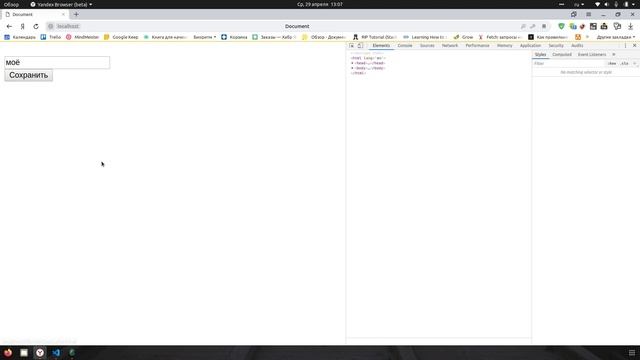Expand the Другие закладки folder
The image size is (640, 360).
616,37
